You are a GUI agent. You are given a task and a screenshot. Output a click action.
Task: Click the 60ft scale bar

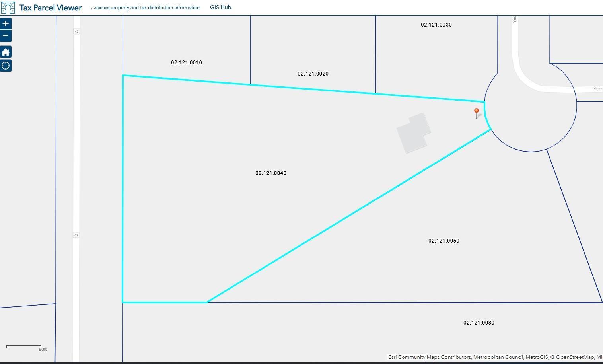point(25,347)
